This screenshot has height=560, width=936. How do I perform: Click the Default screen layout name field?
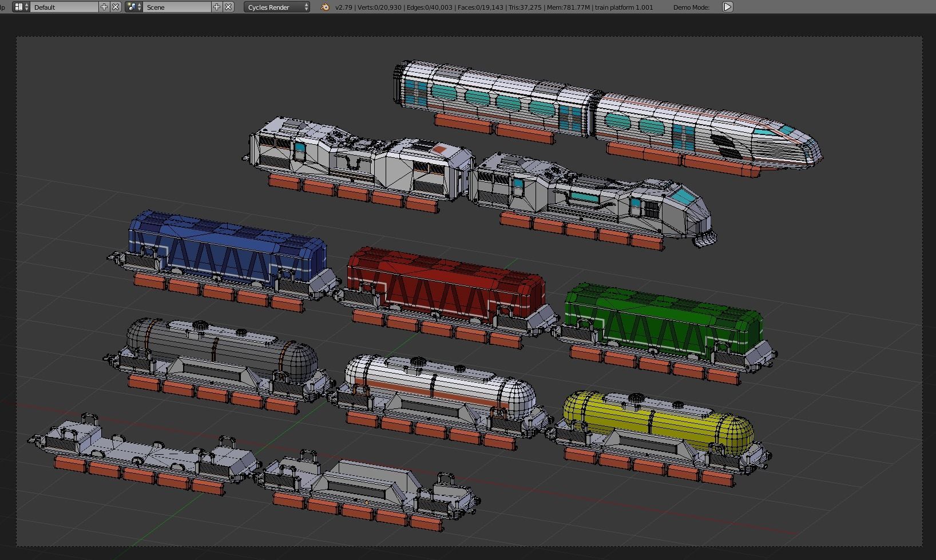64,7
